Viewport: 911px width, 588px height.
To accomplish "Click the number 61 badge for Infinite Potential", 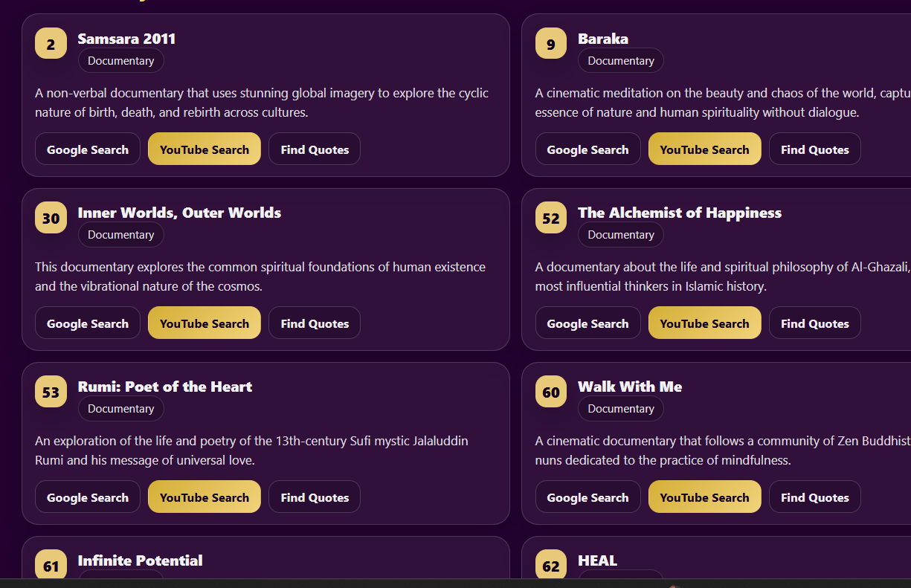I will [x=51, y=566].
